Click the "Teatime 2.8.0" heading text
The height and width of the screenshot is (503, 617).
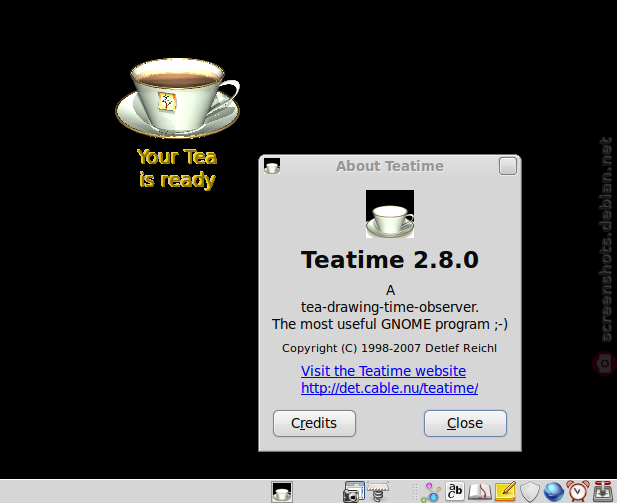390,260
